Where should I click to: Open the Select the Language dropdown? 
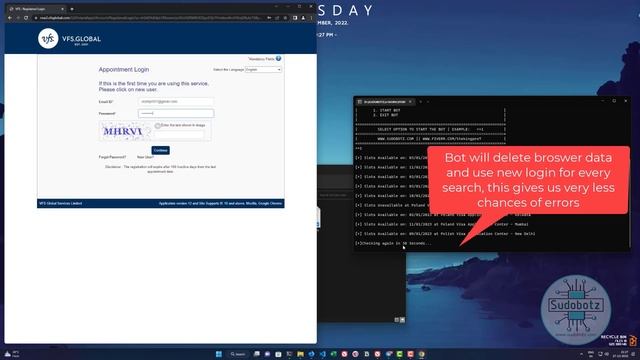[x=263, y=70]
